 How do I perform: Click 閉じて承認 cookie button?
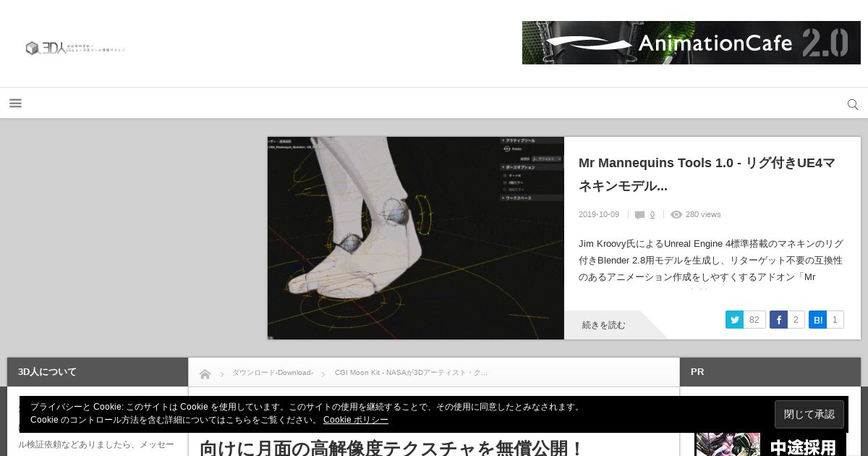[x=809, y=415]
